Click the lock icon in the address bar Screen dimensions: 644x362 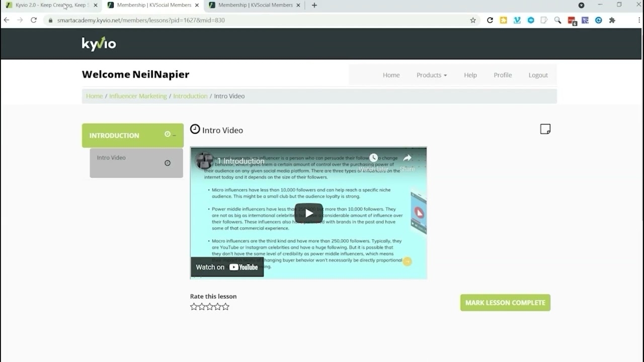[50, 20]
